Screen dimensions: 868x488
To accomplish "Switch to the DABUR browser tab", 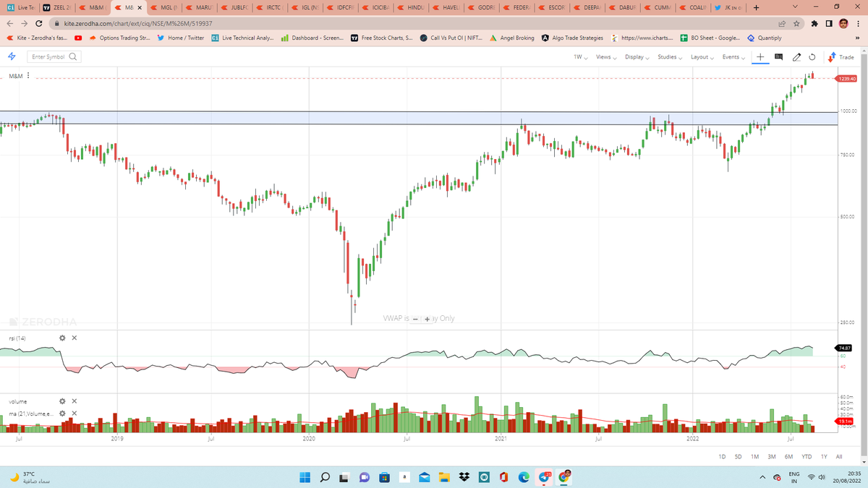I will [x=624, y=8].
